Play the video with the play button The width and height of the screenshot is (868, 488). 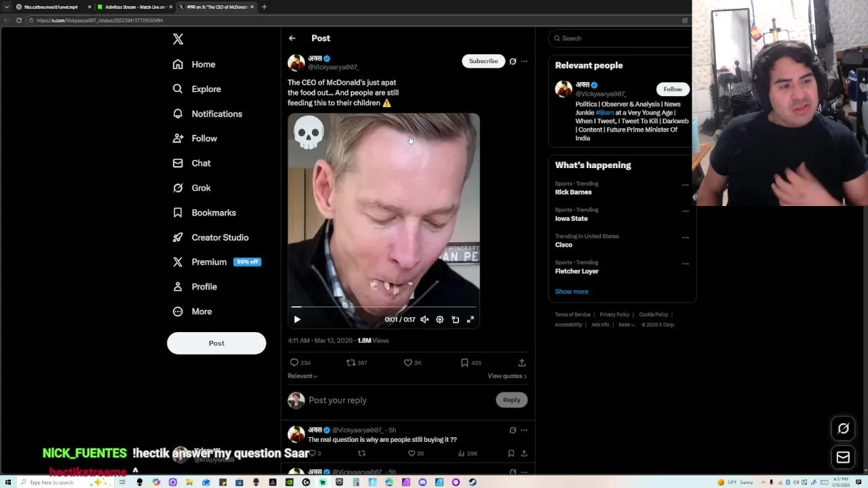click(x=297, y=319)
